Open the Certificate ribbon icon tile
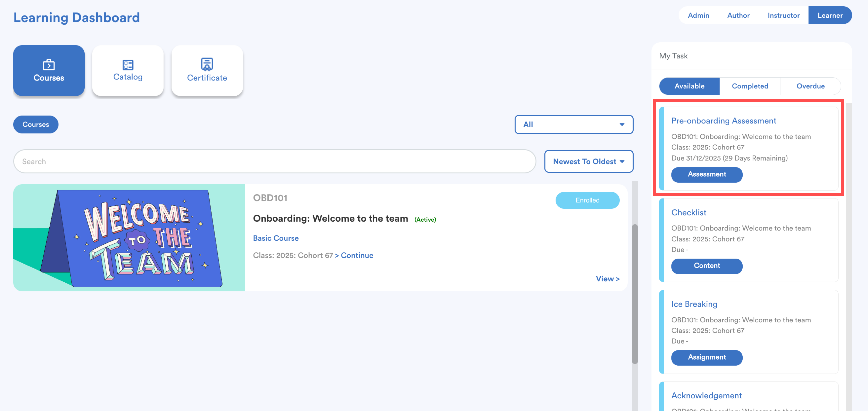This screenshot has height=411, width=868. pos(207,70)
